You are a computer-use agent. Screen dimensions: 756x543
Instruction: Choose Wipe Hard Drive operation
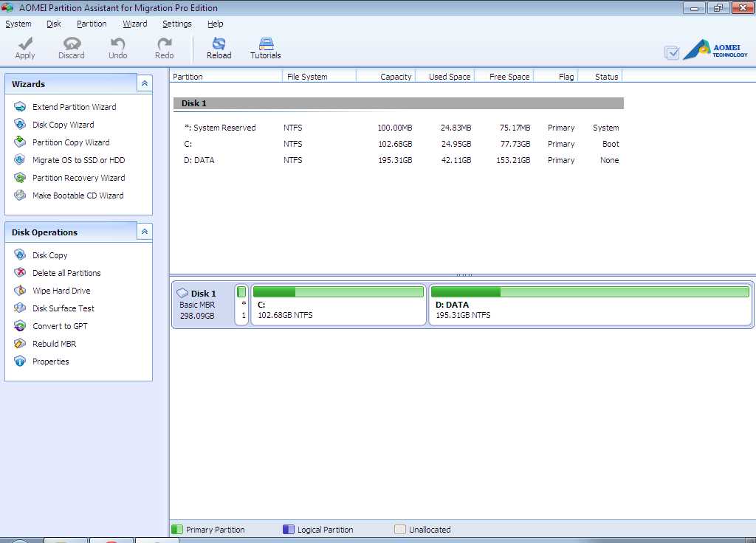click(61, 291)
